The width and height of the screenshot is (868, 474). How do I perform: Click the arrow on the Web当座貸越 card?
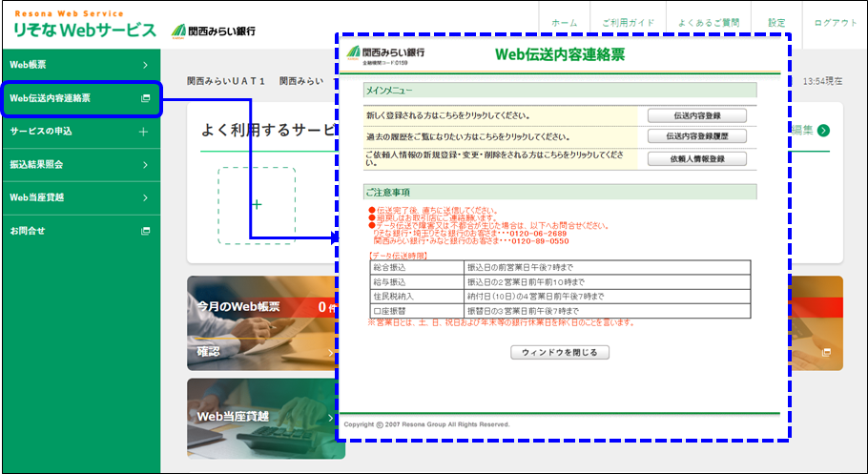point(330,418)
